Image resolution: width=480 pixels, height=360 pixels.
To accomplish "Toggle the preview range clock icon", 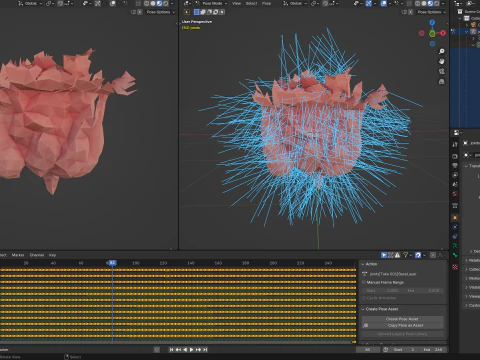I will [x=386, y=350].
